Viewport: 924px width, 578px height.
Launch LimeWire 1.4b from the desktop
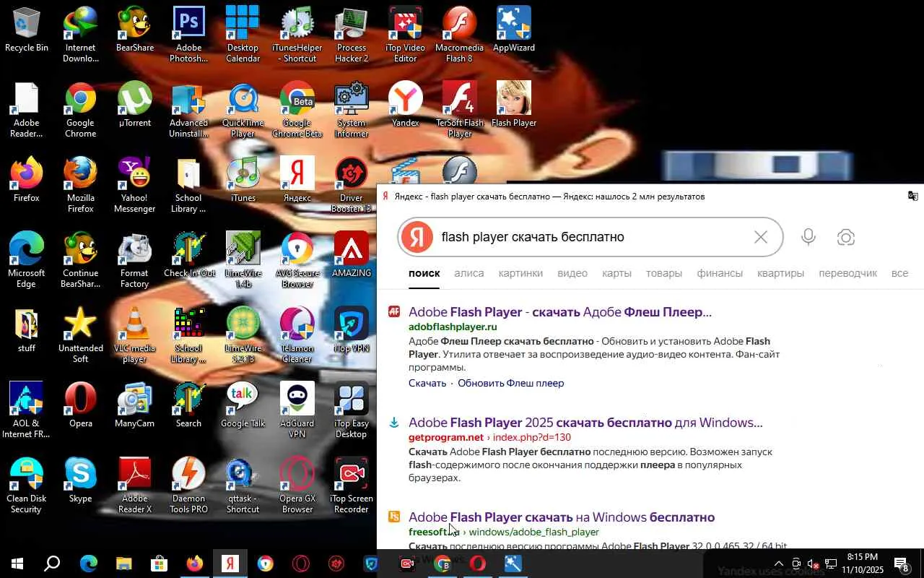pos(243,260)
